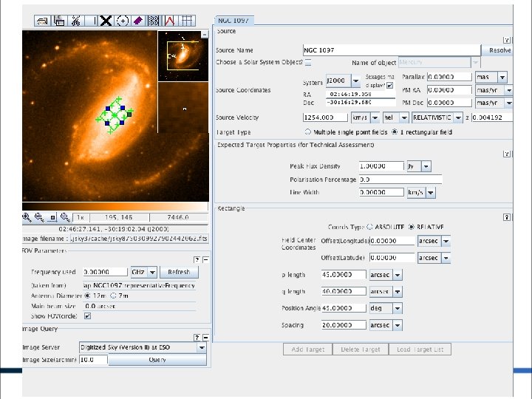Click the Query button
532x399 pixels.
[157, 360]
